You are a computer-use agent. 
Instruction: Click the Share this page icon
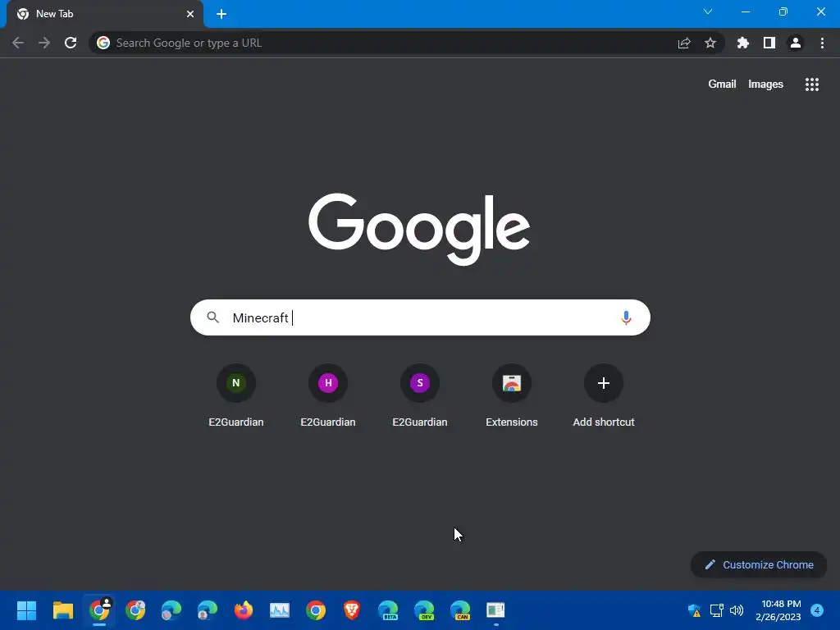pyautogui.click(x=684, y=43)
